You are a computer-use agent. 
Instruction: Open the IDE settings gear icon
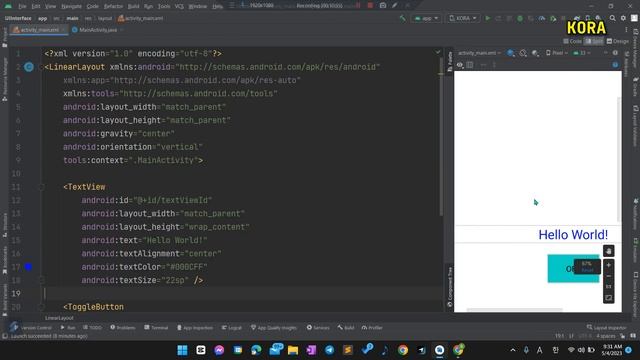(x=623, y=18)
